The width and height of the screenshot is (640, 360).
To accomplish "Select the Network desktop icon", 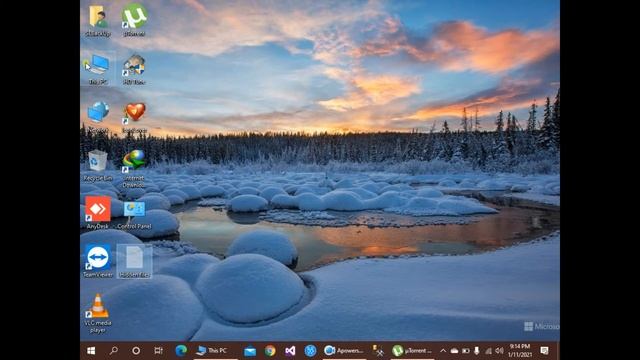I will tap(98, 117).
